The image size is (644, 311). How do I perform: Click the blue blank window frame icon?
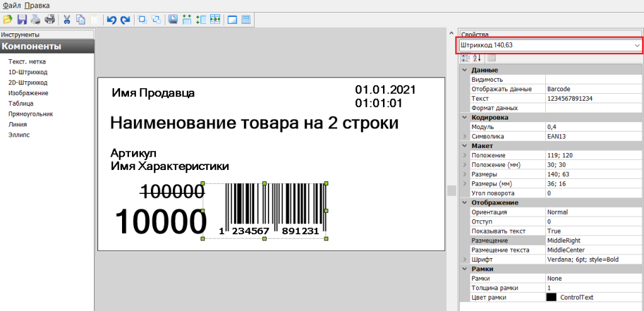pyautogui.click(x=233, y=20)
